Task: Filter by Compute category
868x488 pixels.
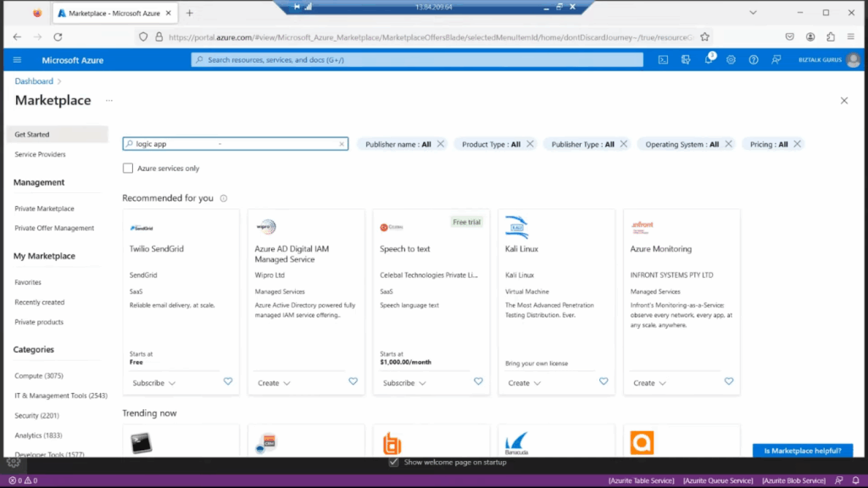Action: (39, 375)
